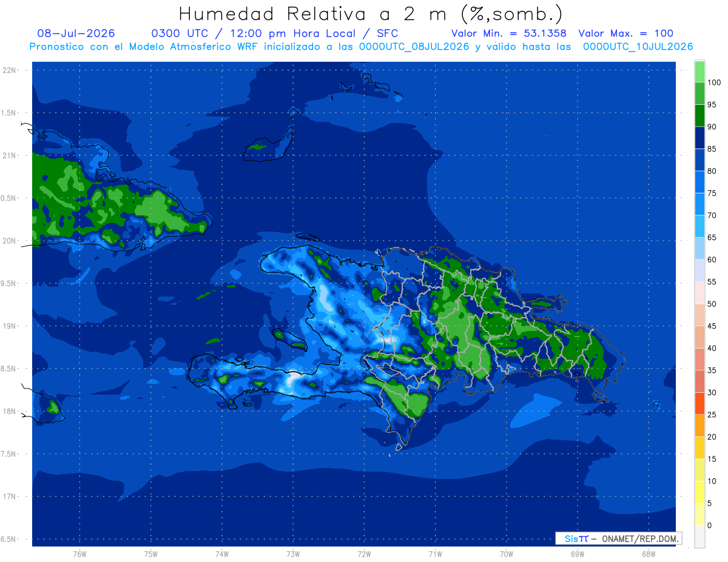Click the legend value 95
The height and width of the screenshot is (562, 728).
pos(712,105)
